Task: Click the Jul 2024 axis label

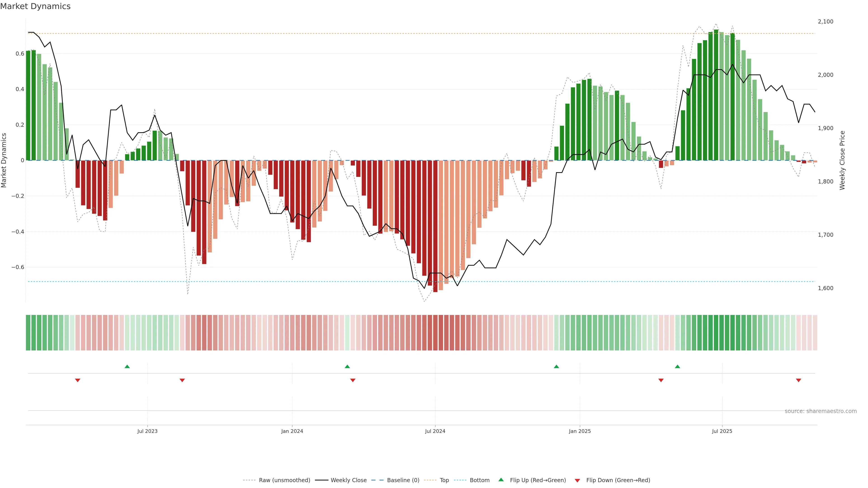Action: [435, 431]
